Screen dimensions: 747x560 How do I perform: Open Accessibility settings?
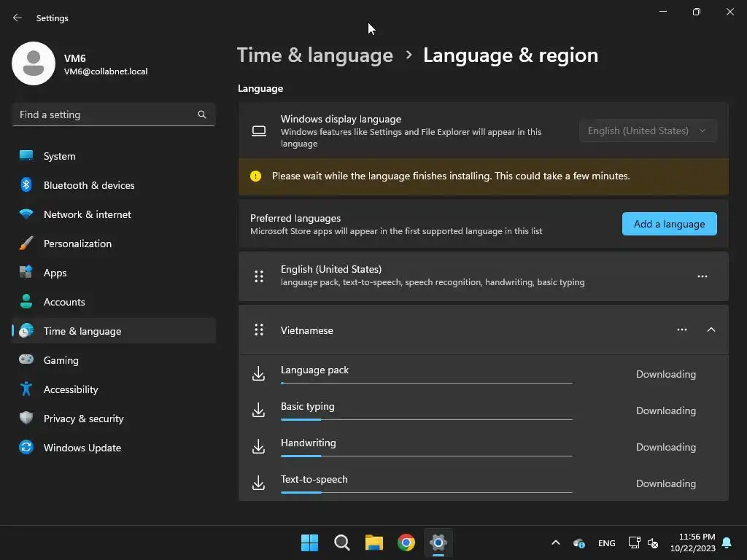pyautogui.click(x=113, y=389)
